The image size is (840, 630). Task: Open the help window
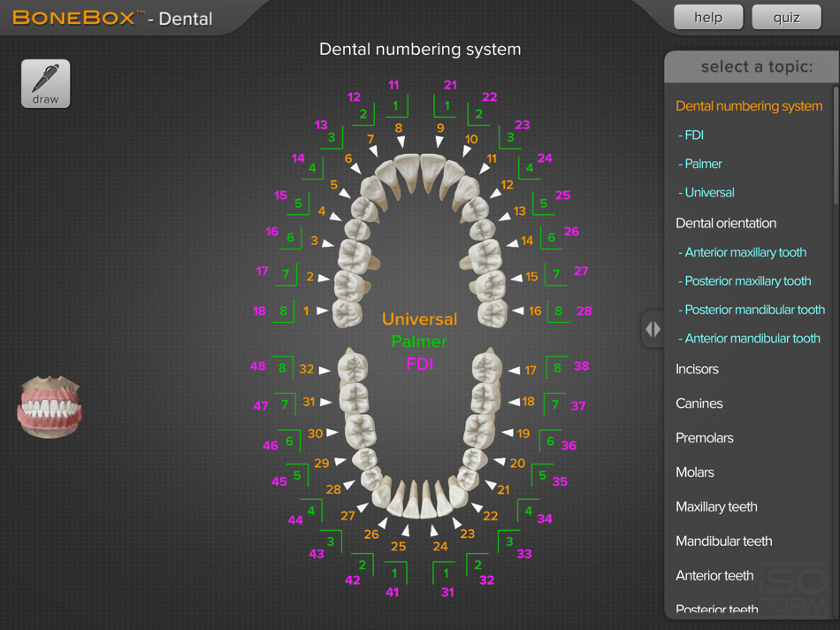(x=707, y=16)
